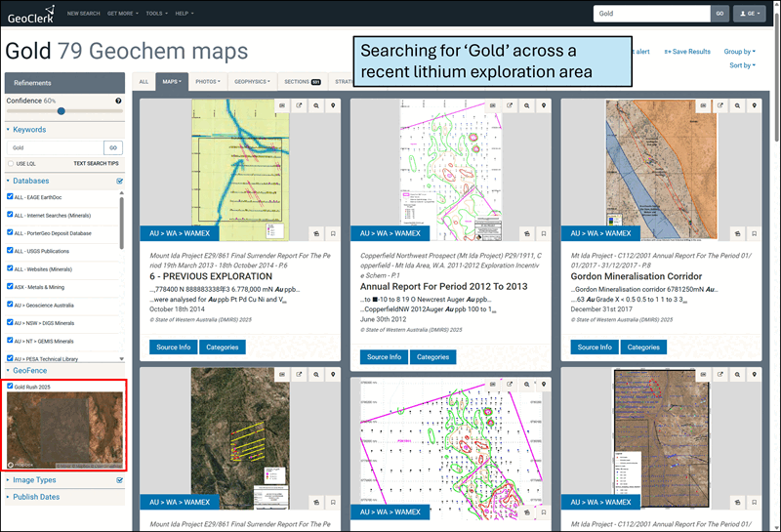This screenshot has height=532, width=781.
Task: Toggle the Gold Rush 2025 geofence checkbox
Action: pos(10,387)
